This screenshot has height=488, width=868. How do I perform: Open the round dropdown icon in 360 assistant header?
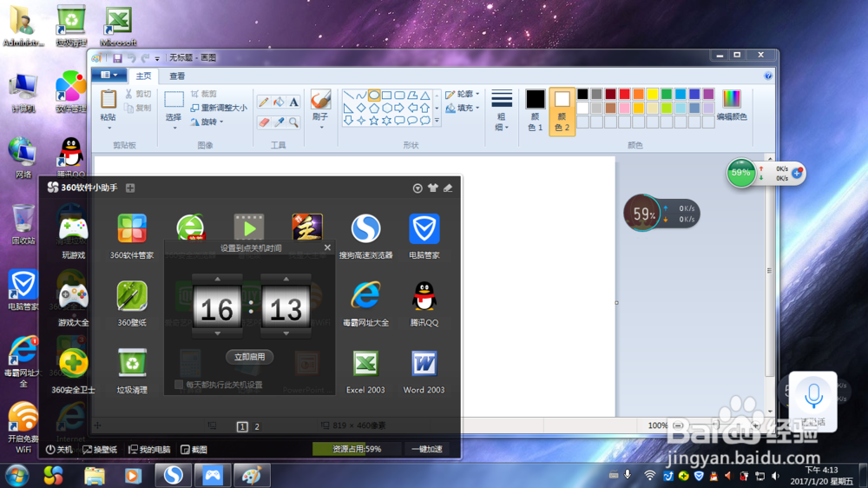418,188
